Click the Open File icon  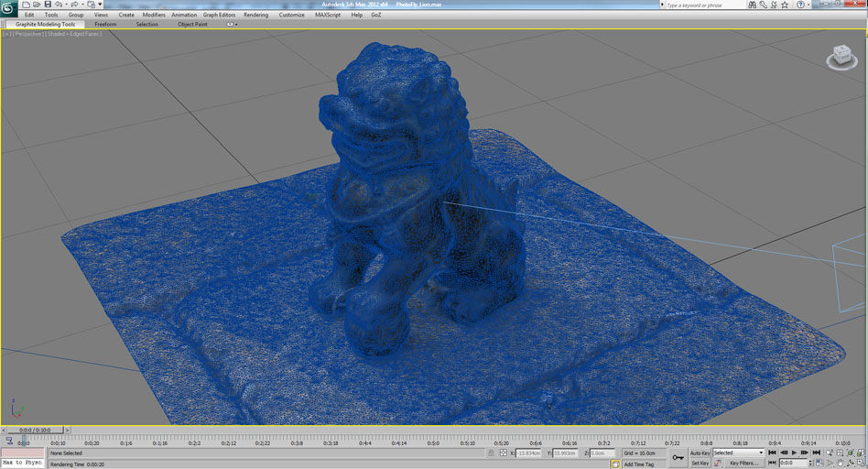tap(37, 5)
